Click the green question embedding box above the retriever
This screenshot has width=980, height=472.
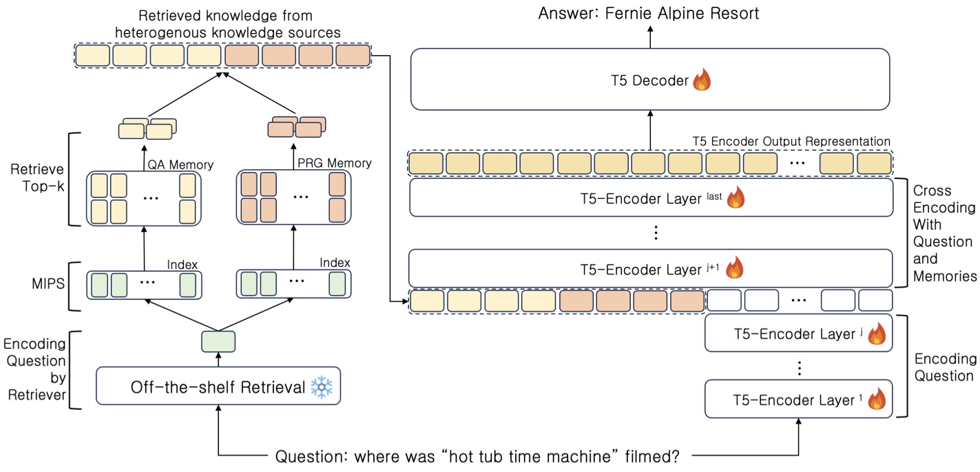pyautogui.click(x=218, y=341)
